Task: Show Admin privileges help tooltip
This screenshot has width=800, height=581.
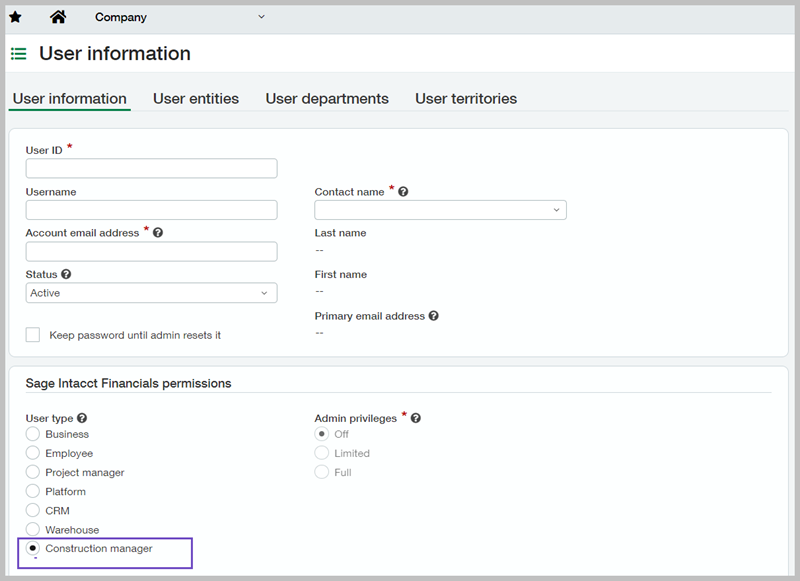Action: coord(415,418)
